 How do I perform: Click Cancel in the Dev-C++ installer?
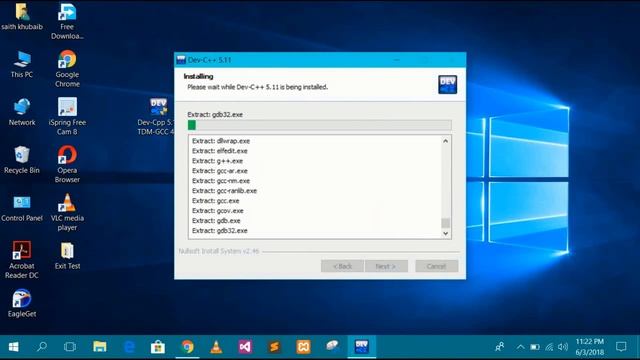coord(436,266)
